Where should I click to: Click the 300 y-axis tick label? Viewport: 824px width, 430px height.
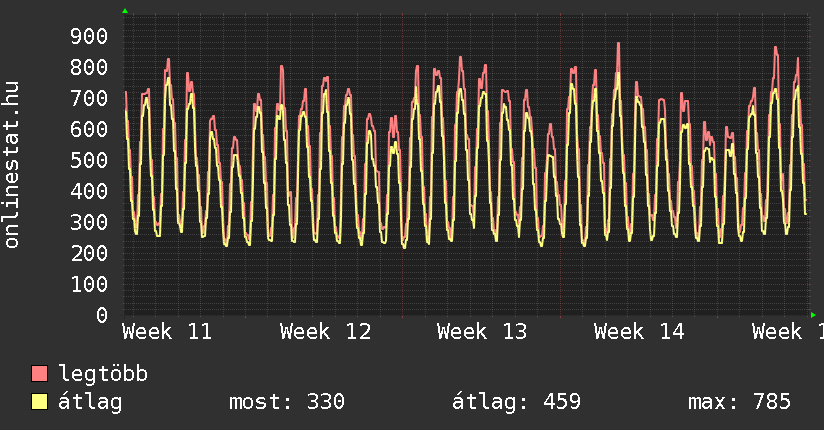88,223
